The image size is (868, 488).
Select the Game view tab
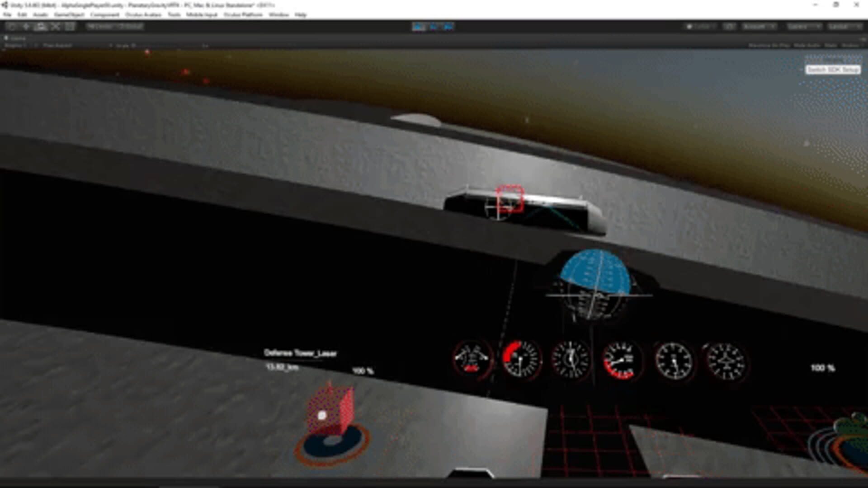click(x=16, y=38)
